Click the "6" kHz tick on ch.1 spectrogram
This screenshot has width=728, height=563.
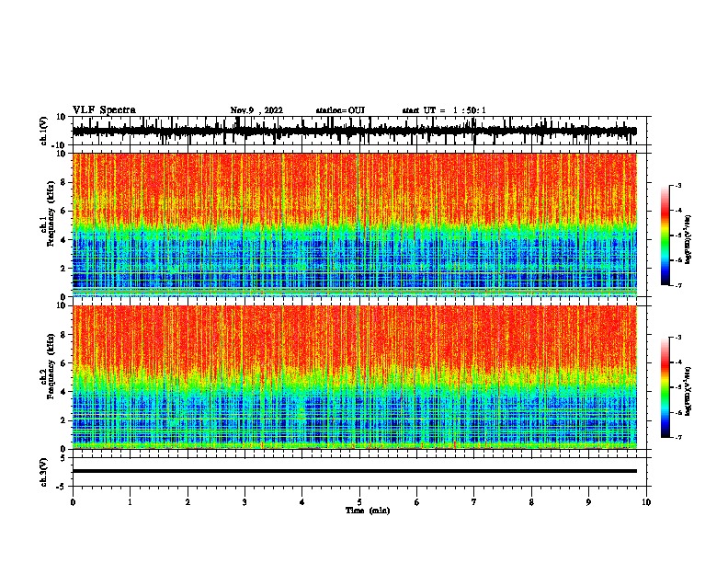(63, 211)
